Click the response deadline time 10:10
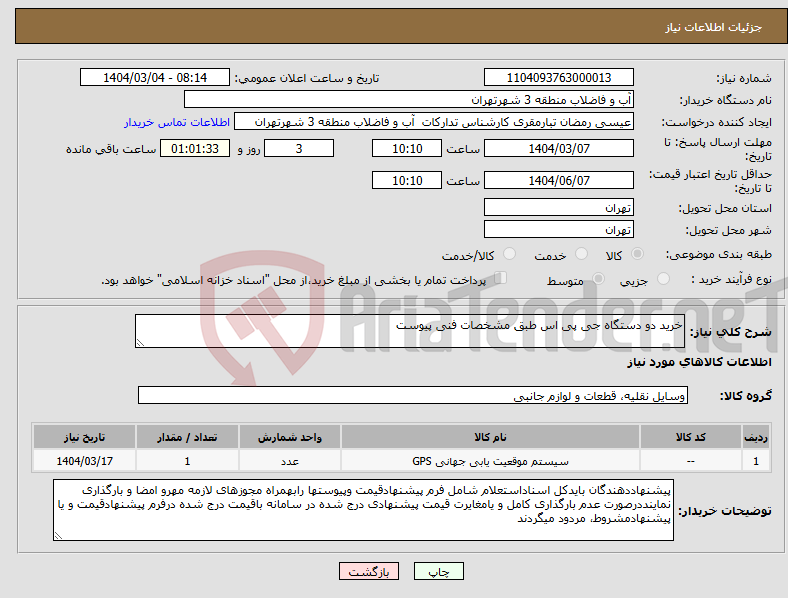Screen dimensions: 788x598 (x=407, y=148)
